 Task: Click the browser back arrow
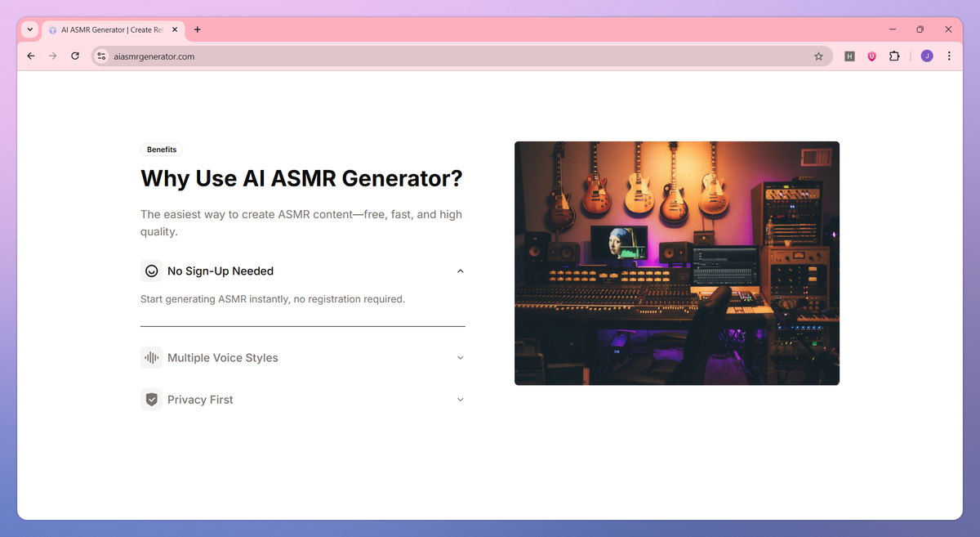(x=31, y=56)
